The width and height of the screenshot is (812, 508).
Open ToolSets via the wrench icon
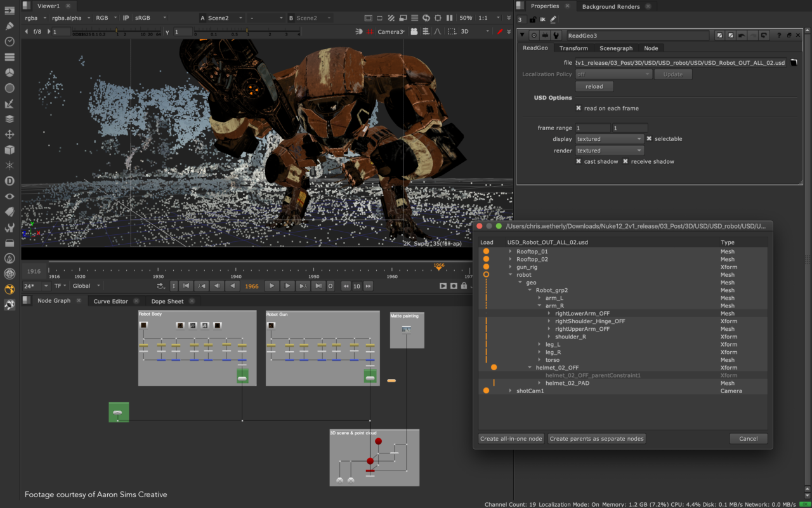click(x=10, y=227)
